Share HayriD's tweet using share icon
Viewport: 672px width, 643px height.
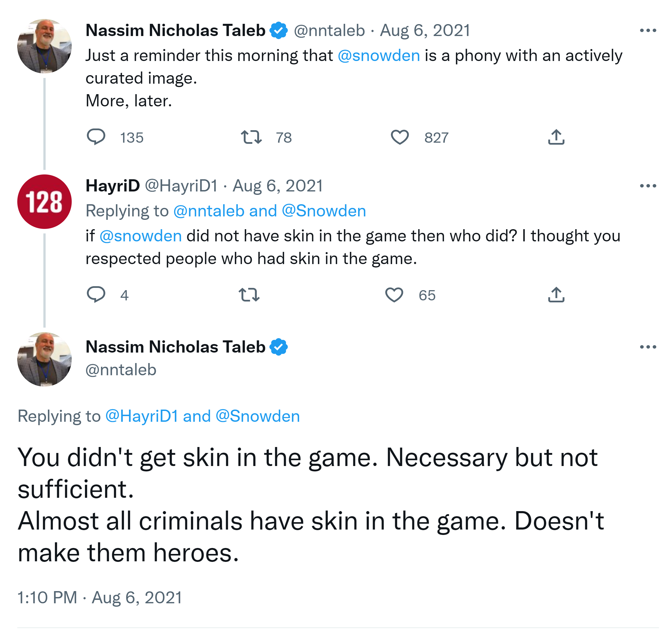(556, 295)
